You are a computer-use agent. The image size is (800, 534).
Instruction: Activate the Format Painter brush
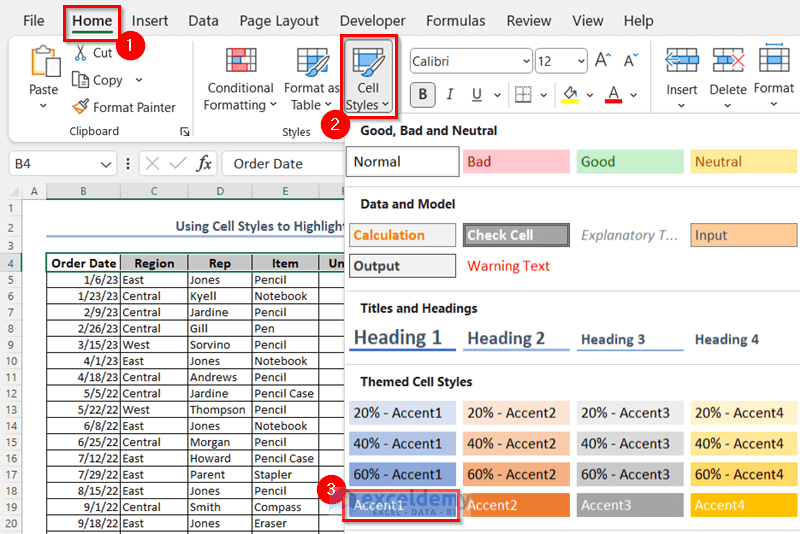pyautogui.click(x=80, y=107)
